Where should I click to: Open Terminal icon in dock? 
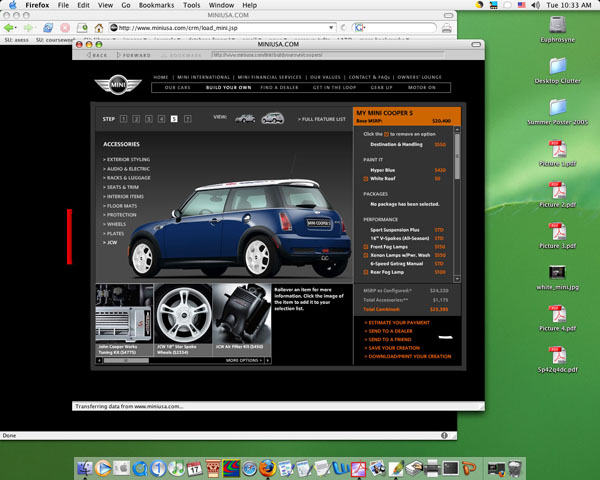450,468
